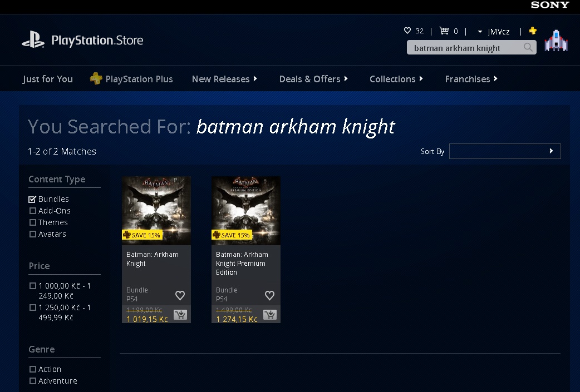Open the Sort By dropdown
Viewport: 580px width, 392px height.
(x=505, y=151)
